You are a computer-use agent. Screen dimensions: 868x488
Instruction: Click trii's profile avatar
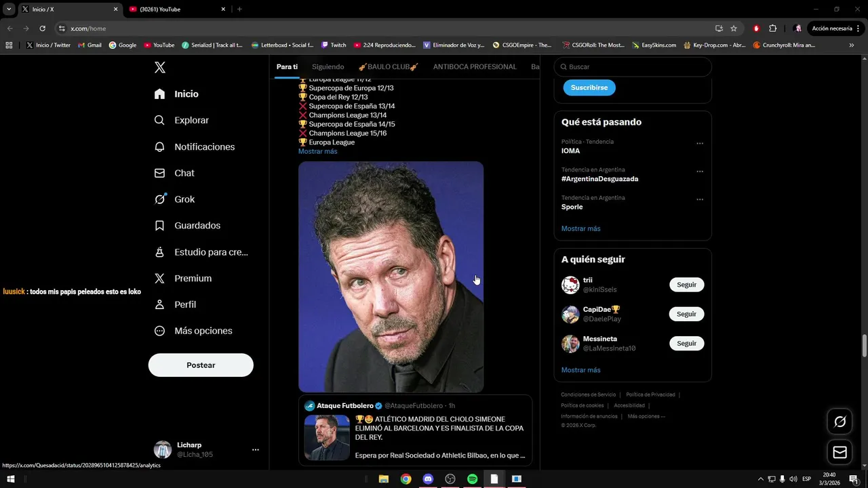[570, 285]
